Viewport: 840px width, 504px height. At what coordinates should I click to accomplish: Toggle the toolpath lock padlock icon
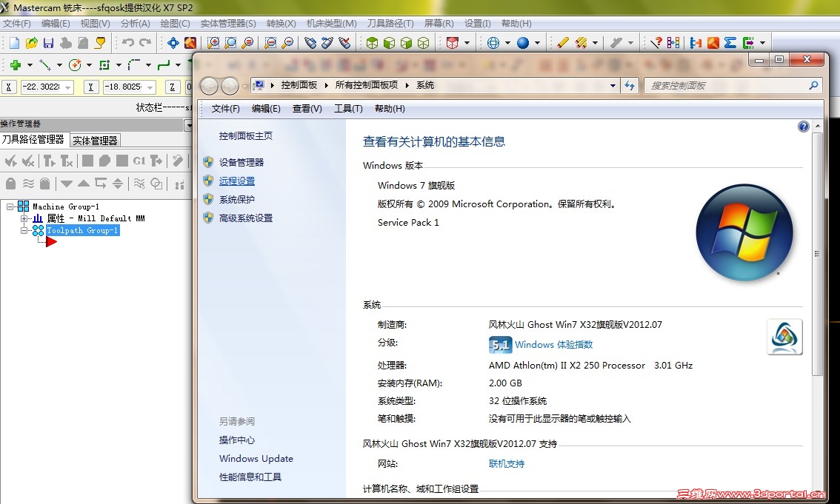click(10, 184)
